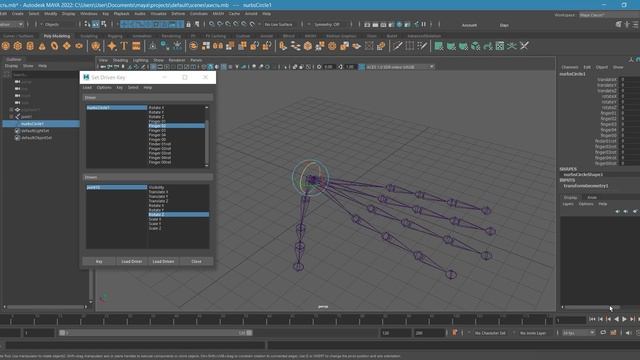Click the super shapes star shelf icon
640x360 pixels.
click(x=112, y=46)
